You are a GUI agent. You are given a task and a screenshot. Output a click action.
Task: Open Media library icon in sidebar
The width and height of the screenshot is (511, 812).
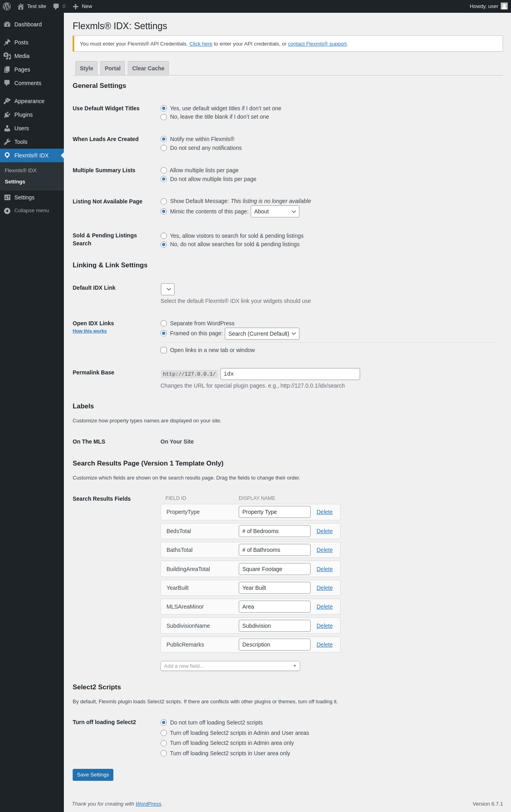tap(7, 56)
